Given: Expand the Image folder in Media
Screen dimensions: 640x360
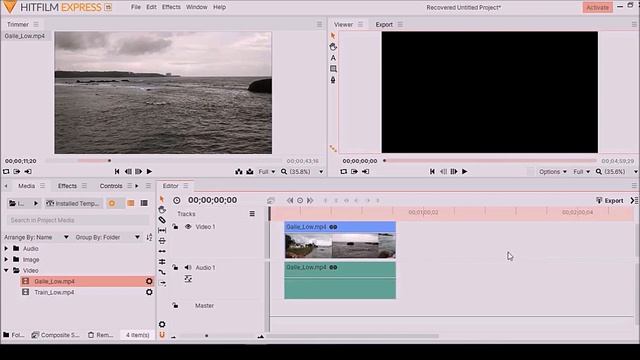Looking at the screenshot, I should [x=6, y=259].
